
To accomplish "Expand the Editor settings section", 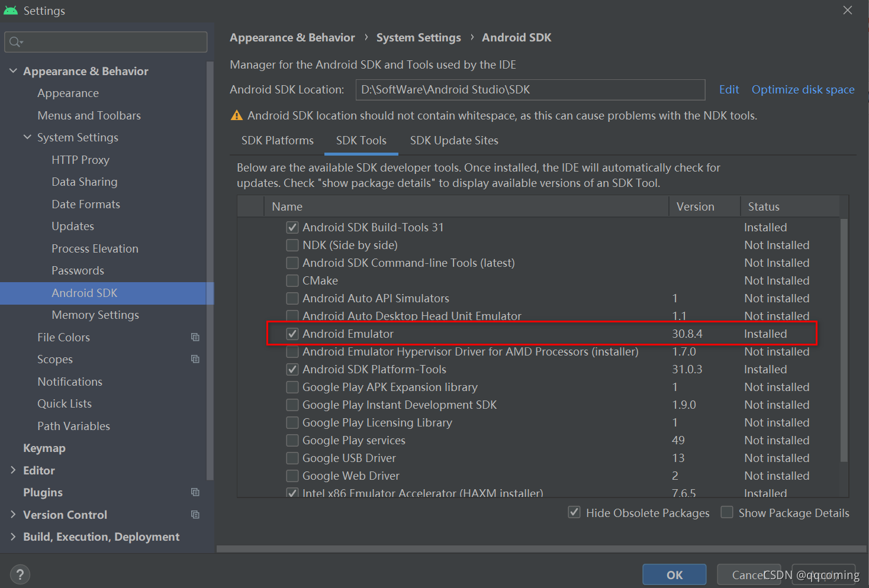I will 13,470.
